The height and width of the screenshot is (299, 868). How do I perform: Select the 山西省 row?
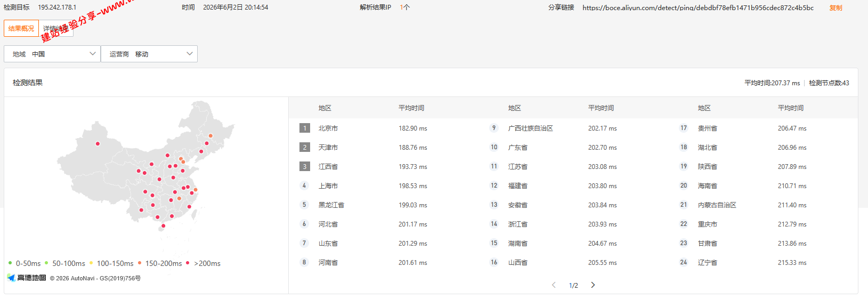click(x=573, y=262)
